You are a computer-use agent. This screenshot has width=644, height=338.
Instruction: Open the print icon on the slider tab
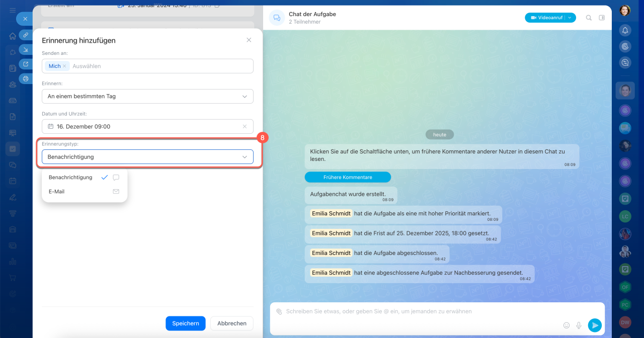[x=26, y=78]
